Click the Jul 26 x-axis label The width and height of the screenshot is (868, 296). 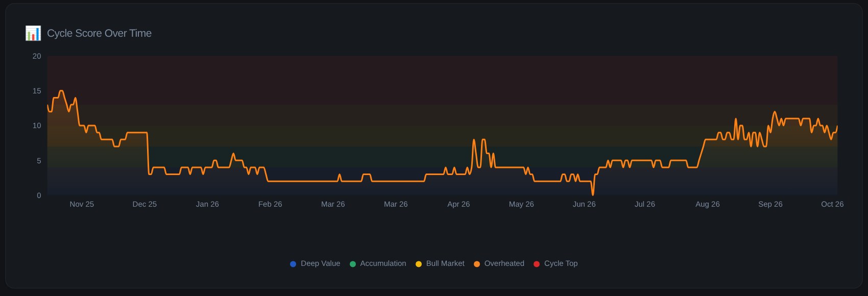pos(645,204)
